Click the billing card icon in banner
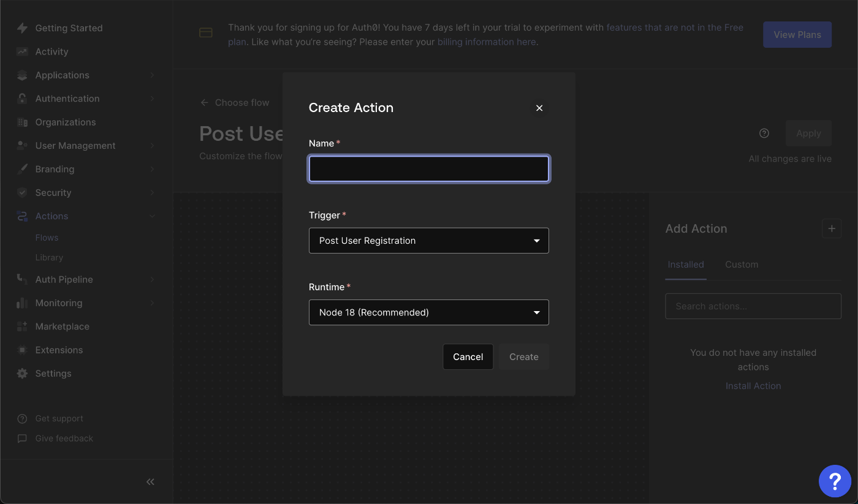The height and width of the screenshot is (504, 858). pyautogui.click(x=206, y=32)
